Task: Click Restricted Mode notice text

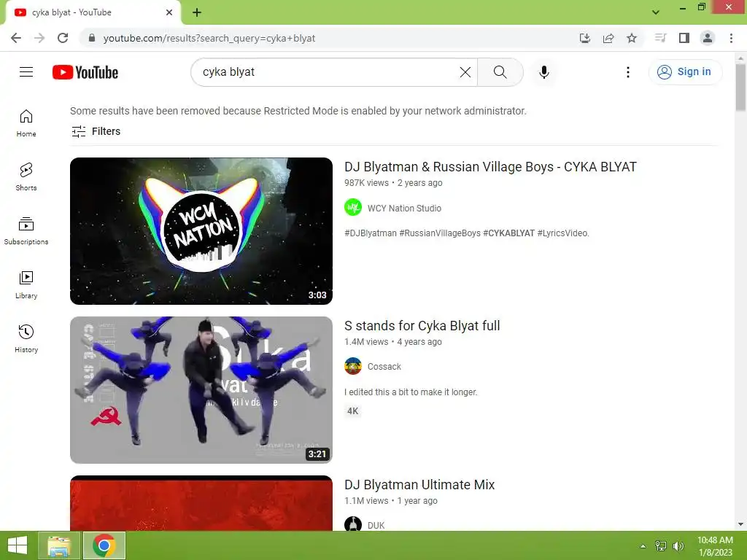Action: point(298,111)
